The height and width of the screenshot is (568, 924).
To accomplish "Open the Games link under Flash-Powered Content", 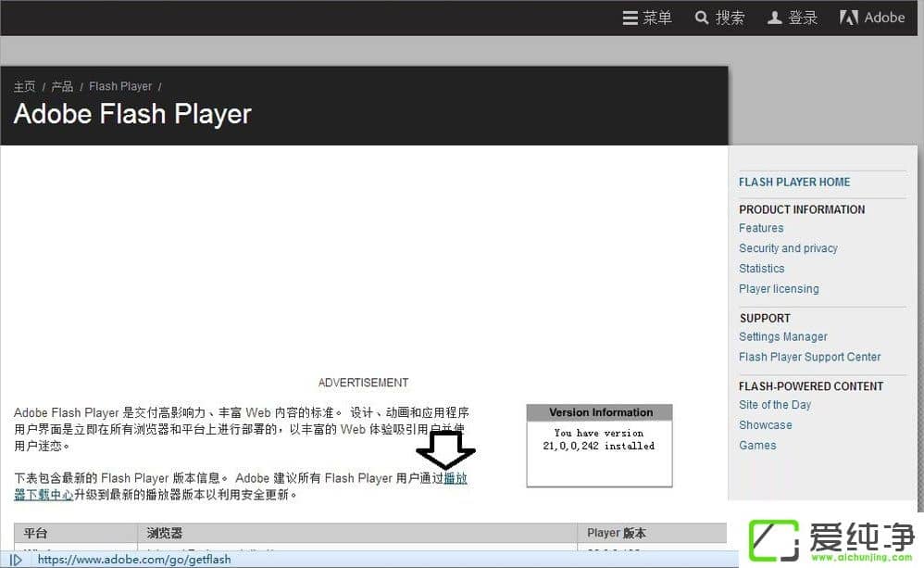I will click(x=757, y=445).
